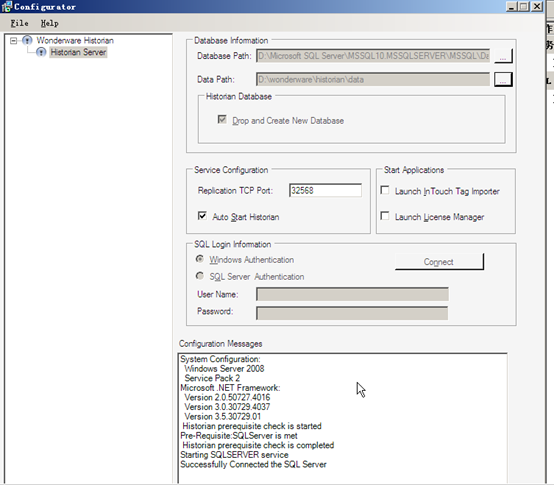Viewport: 554px width, 485px height.
Task: Browse for Database Path with ellipsis button
Action: tap(503, 56)
